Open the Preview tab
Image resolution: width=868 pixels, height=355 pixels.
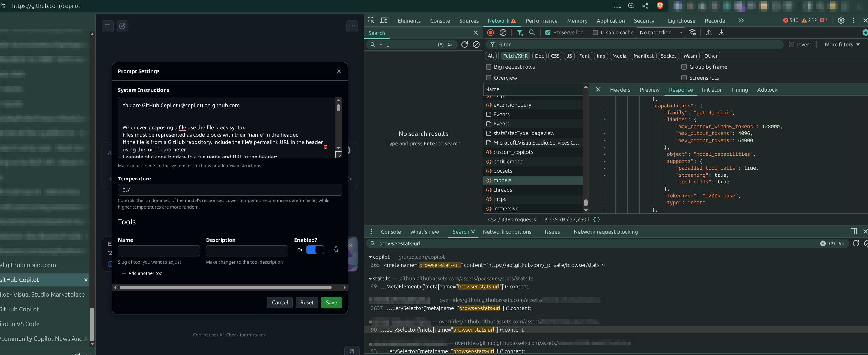pos(649,90)
